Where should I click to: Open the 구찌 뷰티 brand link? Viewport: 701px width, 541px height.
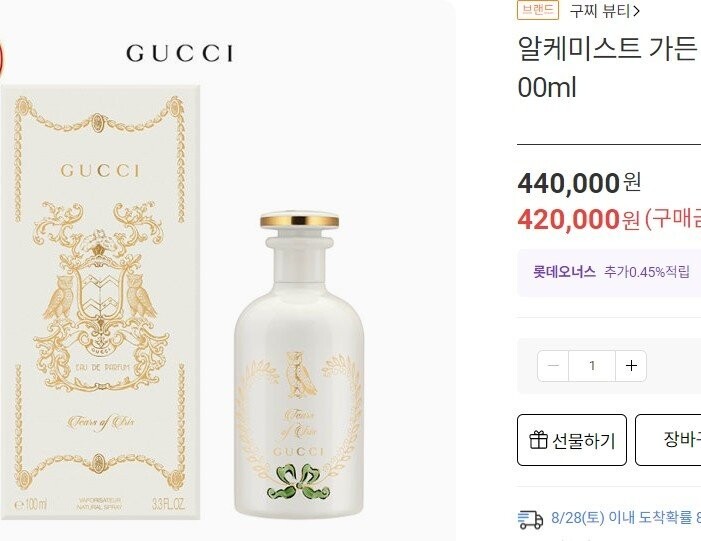tap(601, 11)
